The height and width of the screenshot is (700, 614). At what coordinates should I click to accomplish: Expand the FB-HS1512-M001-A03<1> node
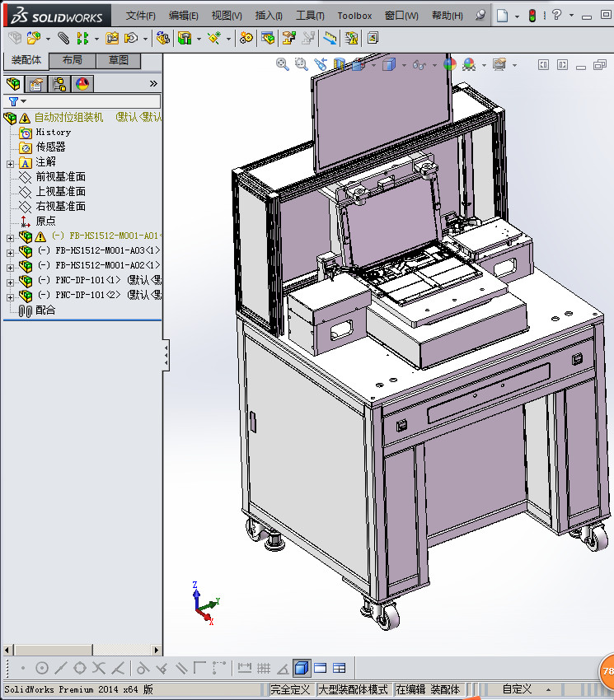point(10,253)
